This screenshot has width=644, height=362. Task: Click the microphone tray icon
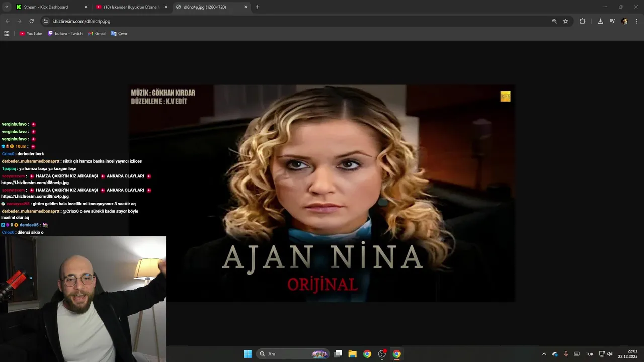tap(566, 354)
